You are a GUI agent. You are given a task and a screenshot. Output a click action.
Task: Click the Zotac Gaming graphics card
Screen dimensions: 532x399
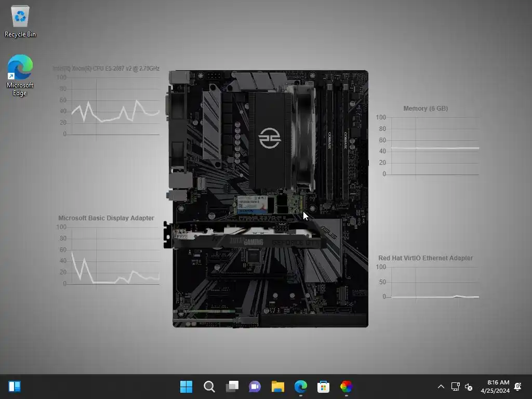point(246,235)
